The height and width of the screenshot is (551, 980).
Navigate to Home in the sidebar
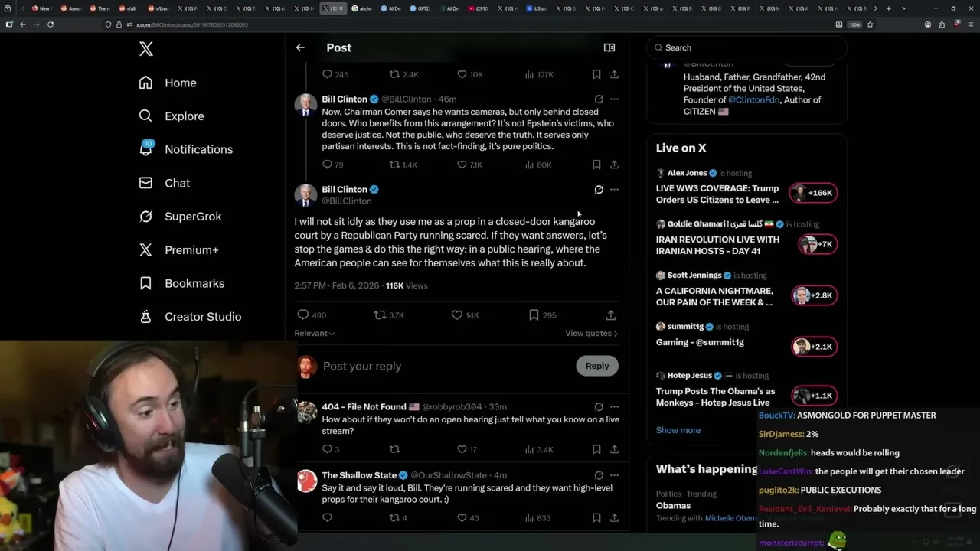coord(168,83)
